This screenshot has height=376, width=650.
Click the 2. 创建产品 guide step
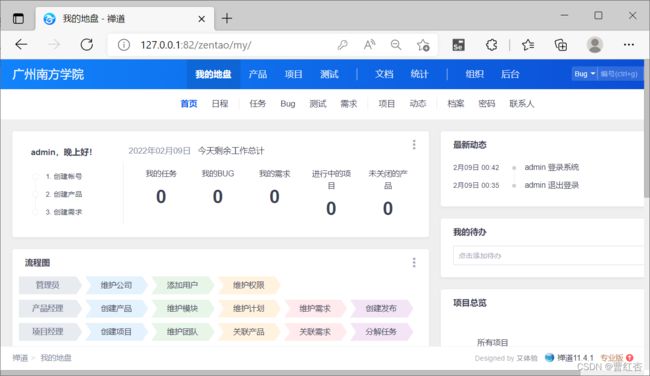63,194
